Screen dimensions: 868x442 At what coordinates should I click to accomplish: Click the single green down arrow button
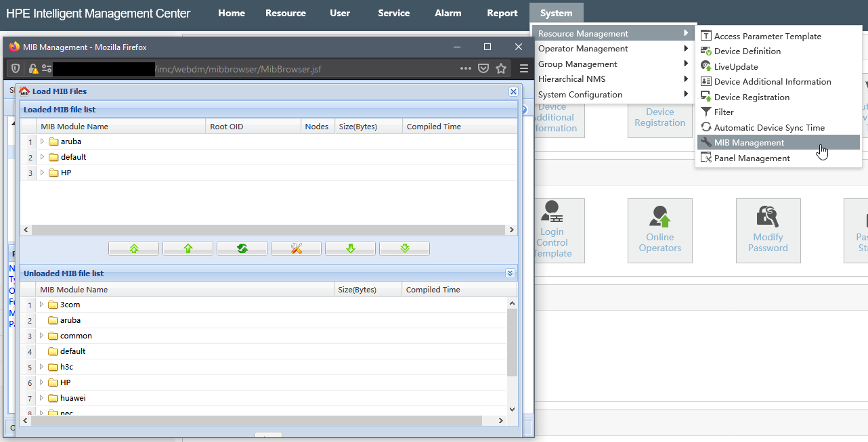point(350,248)
